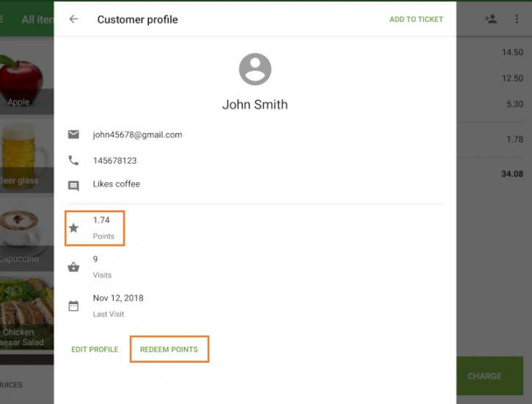Click the add customer icon
The width and height of the screenshot is (532, 404).
[491, 19]
